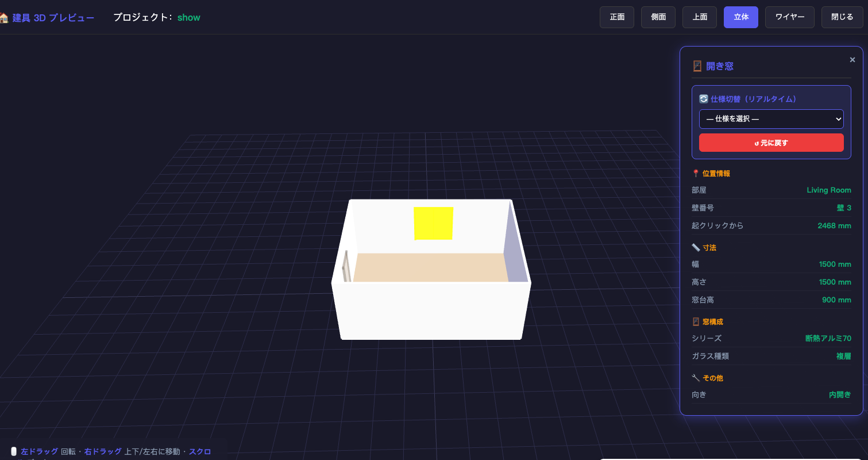This screenshot has width=868, height=460.
Task: Switch to the 上面 top view
Action: coord(700,17)
